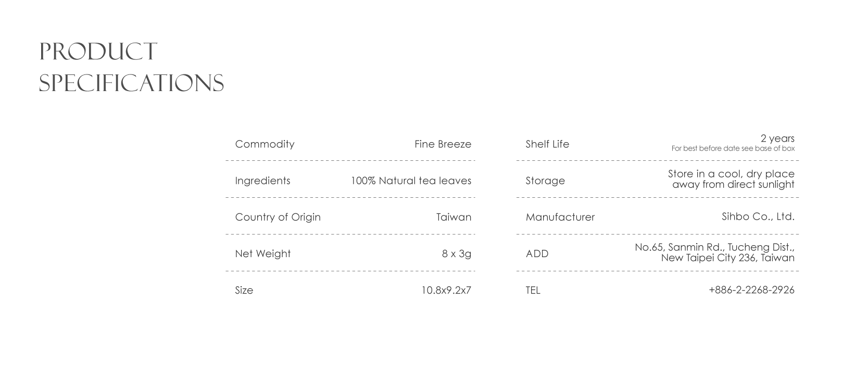Select the 10.8x9.2x7 size value

click(x=446, y=290)
